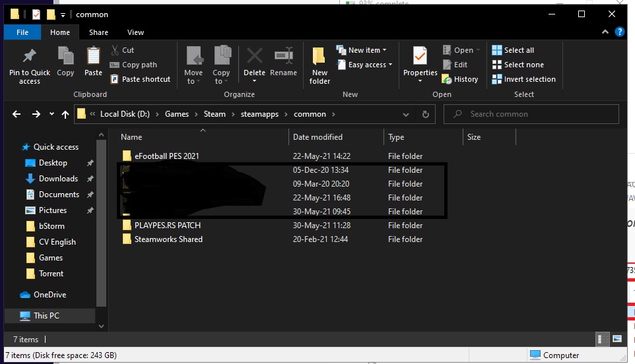This screenshot has width=635, height=364.
Task: Go back with the left arrow
Action: (17, 115)
